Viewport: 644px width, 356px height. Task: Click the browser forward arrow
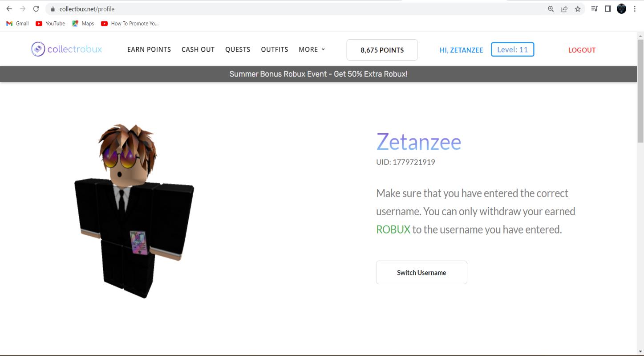click(23, 9)
